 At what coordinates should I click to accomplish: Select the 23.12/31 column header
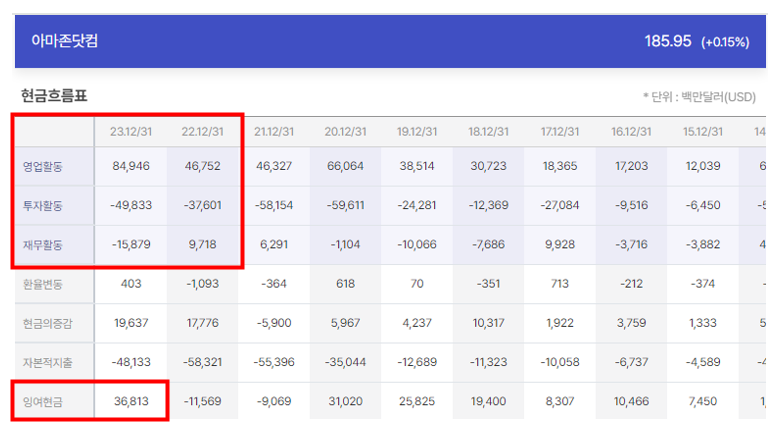(x=131, y=132)
